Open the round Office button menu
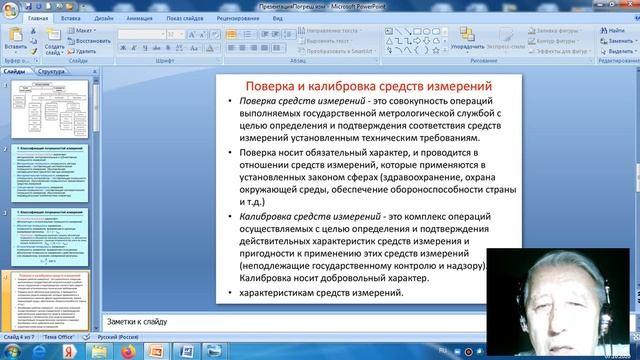Viewport: 640px width, 360px height. point(10,10)
